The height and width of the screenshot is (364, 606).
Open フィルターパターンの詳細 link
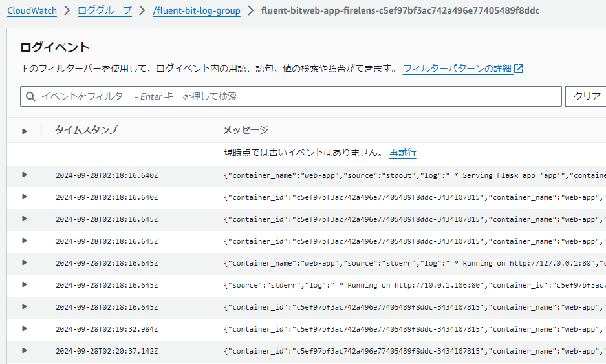tap(457, 69)
